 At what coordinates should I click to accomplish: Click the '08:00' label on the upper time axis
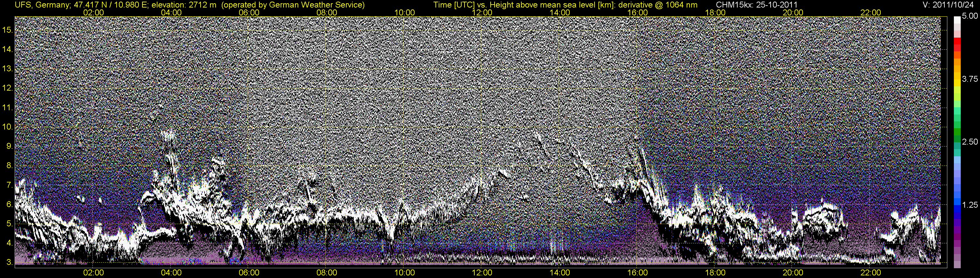(x=327, y=12)
